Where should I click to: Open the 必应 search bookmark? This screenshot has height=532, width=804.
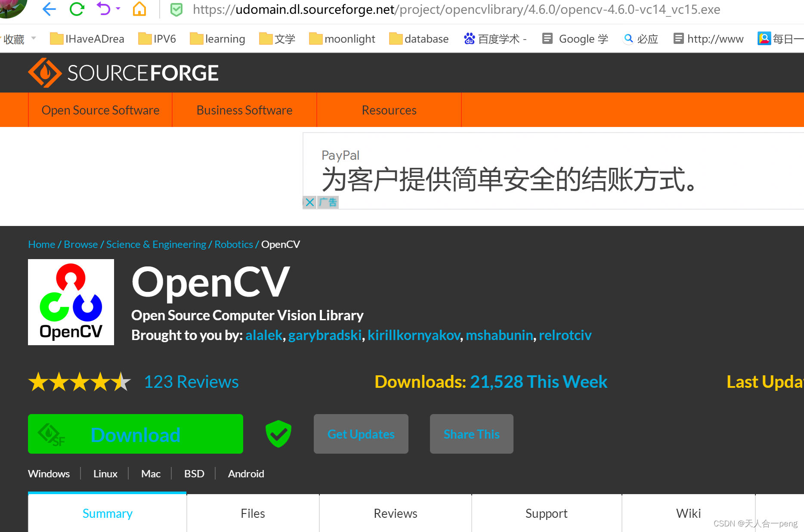641,39
